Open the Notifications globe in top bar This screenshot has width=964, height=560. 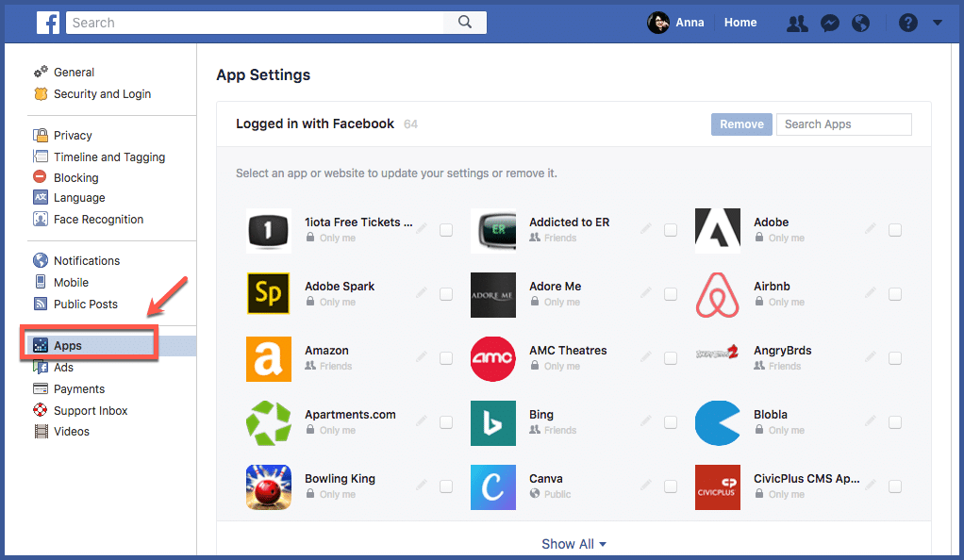click(x=860, y=24)
